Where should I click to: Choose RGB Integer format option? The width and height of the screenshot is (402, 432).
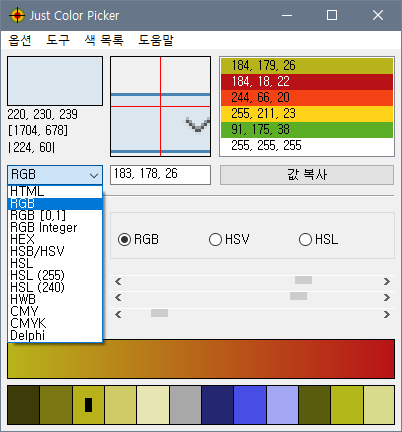tap(55, 228)
